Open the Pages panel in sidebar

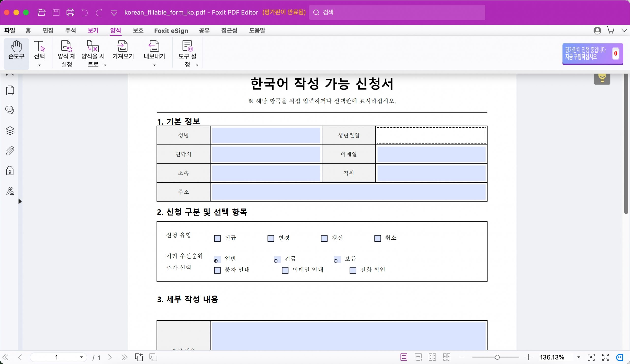pyautogui.click(x=10, y=90)
